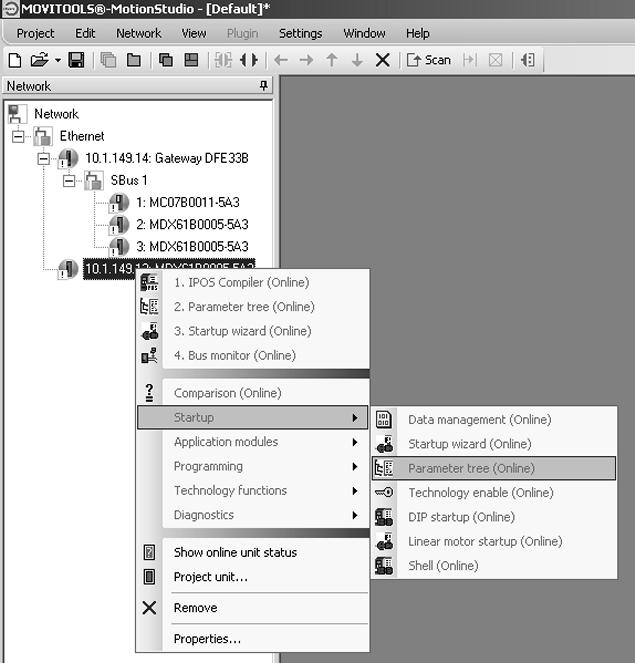The width and height of the screenshot is (635, 663).
Task: Click the Data management icon
Action: click(x=384, y=419)
